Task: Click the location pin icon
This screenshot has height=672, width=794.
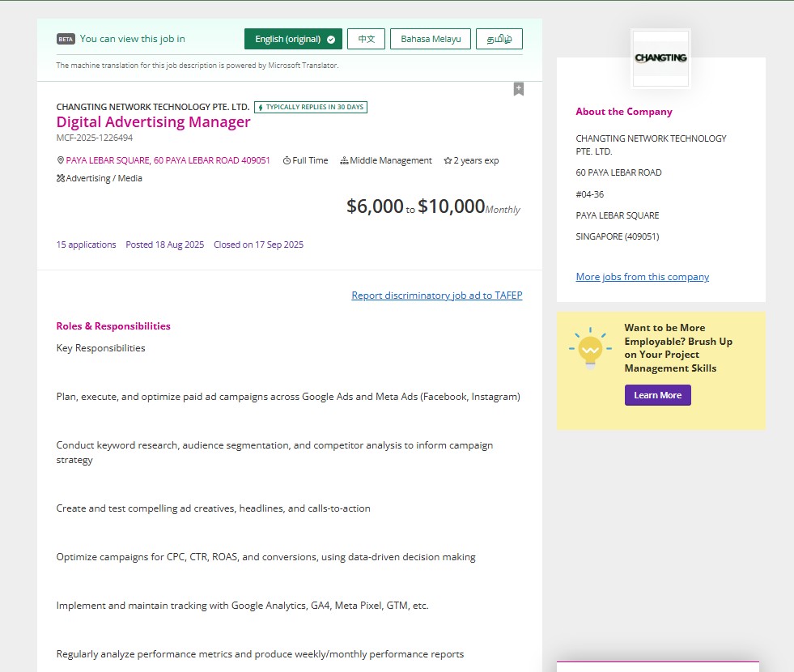Action: (x=61, y=161)
